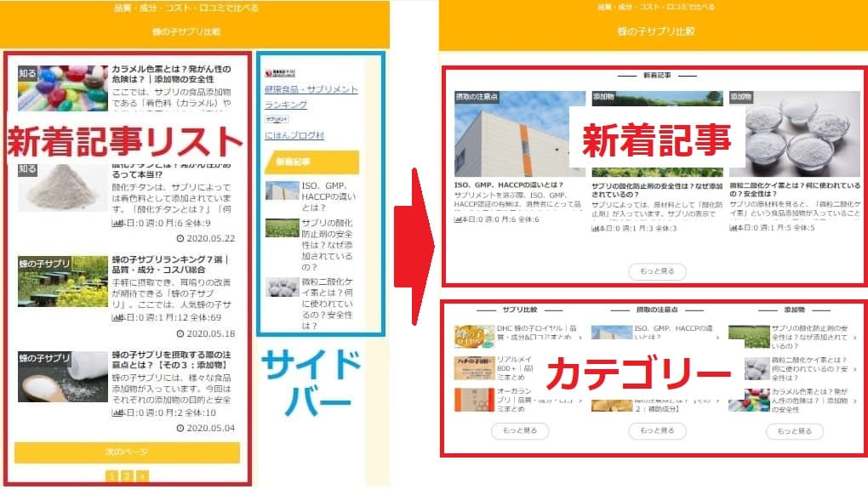Screen dimensions: 868x489
Task: Click the clock icon beside 2020.05.04
Action: [180, 428]
